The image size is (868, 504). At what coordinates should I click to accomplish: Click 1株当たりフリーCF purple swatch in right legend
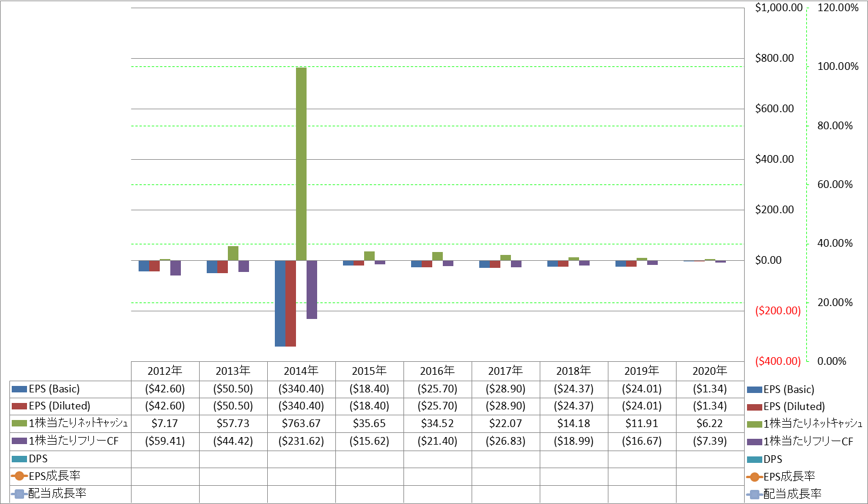click(754, 442)
